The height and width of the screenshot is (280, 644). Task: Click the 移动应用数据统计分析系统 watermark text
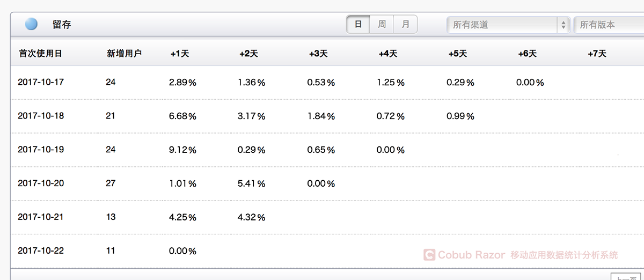click(564, 255)
